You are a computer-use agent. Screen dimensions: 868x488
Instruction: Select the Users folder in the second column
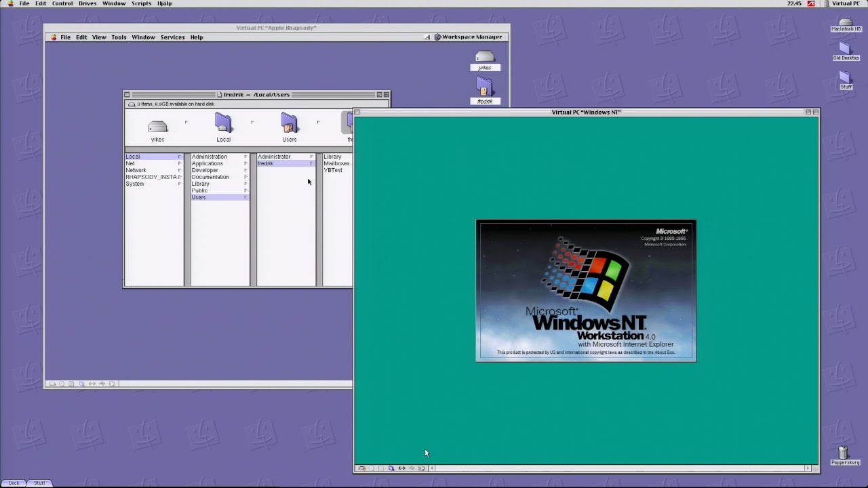pos(220,197)
